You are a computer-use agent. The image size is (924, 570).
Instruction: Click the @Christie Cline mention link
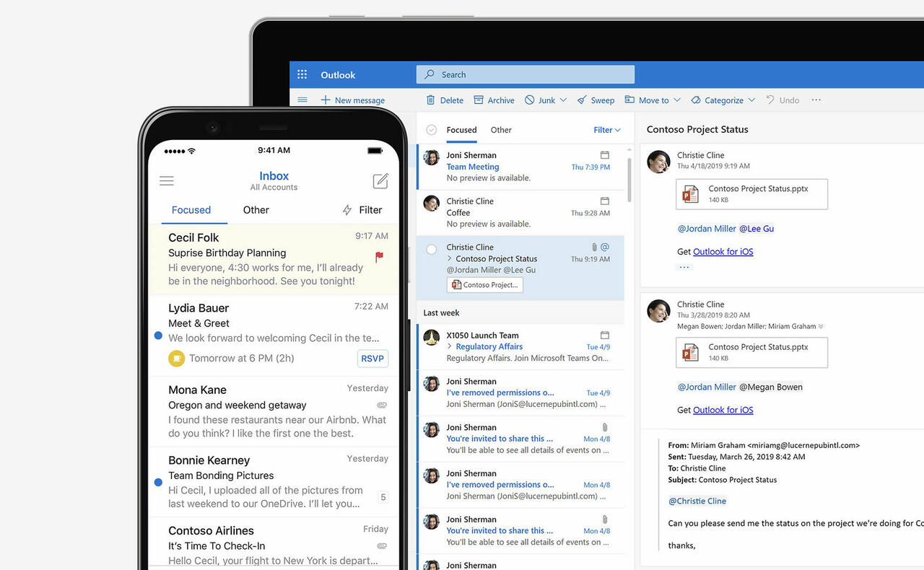(x=697, y=501)
